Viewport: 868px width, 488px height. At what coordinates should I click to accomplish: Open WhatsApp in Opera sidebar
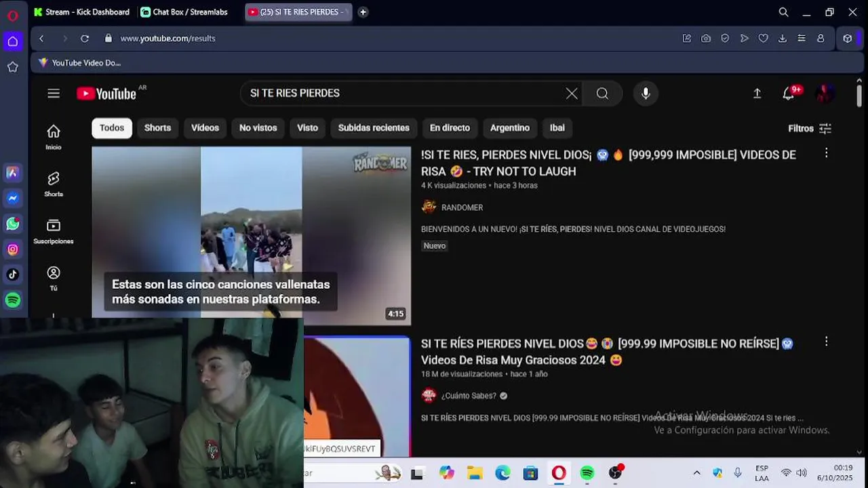(x=12, y=224)
